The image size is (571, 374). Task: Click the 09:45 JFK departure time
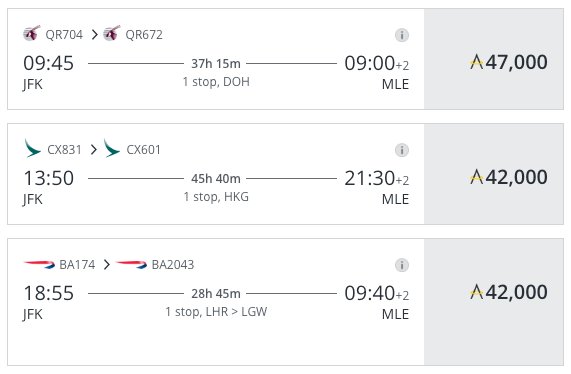coord(48,63)
